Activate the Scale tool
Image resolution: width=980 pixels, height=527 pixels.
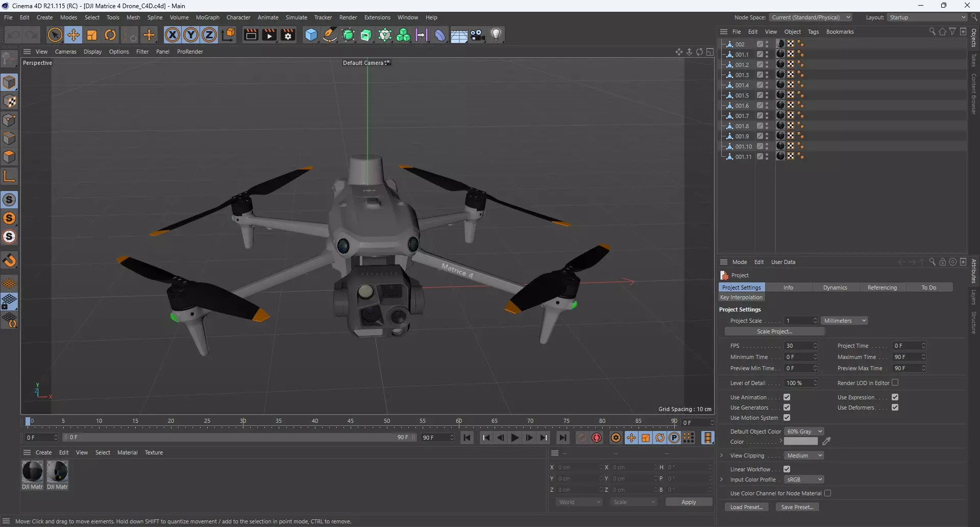[x=92, y=35]
